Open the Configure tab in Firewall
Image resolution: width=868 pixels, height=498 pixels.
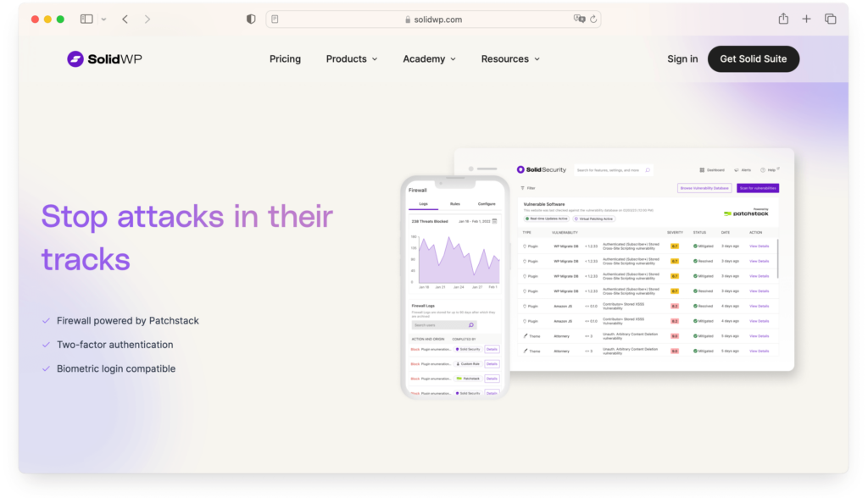click(x=487, y=204)
